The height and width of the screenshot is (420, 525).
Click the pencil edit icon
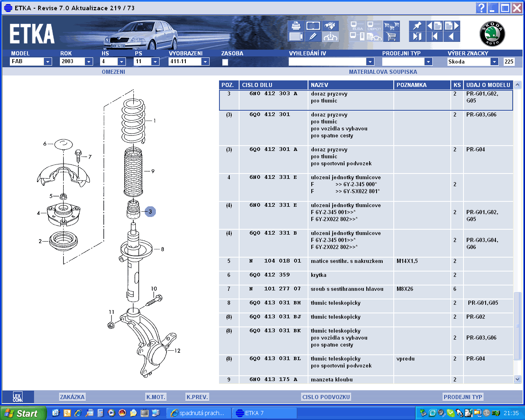pyautogui.click(x=313, y=37)
